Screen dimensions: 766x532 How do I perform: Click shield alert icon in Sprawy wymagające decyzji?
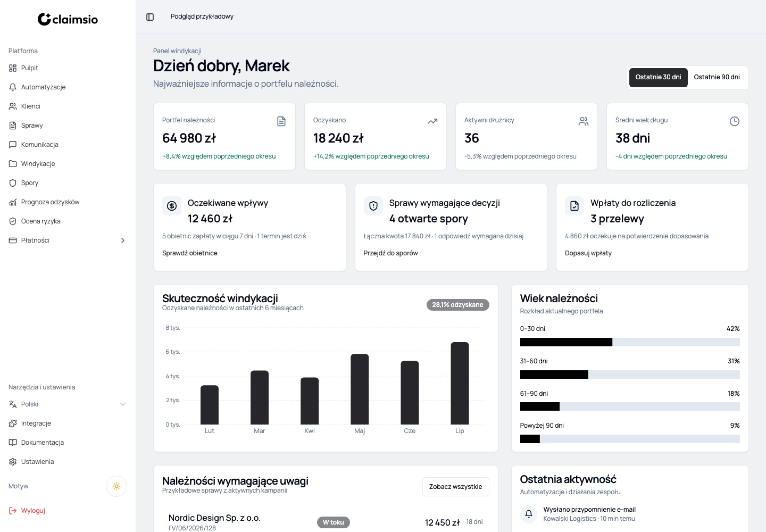pyautogui.click(x=373, y=206)
